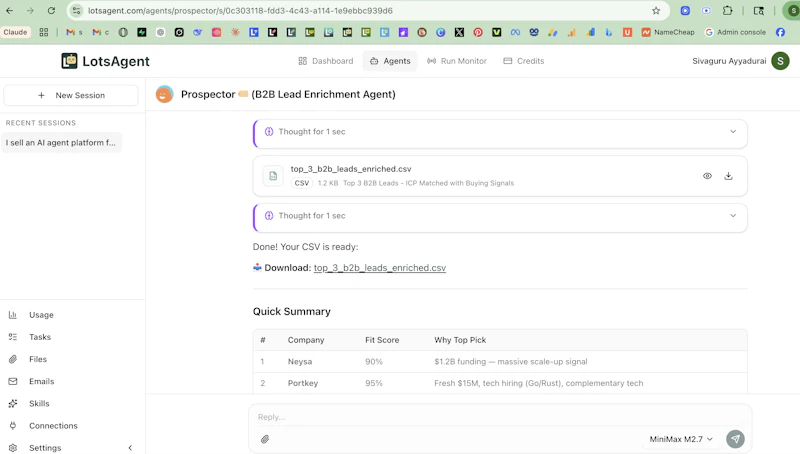Open the MiniMax M2.7 model dropdown
The height and width of the screenshot is (454, 800).
tap(681, 439)
